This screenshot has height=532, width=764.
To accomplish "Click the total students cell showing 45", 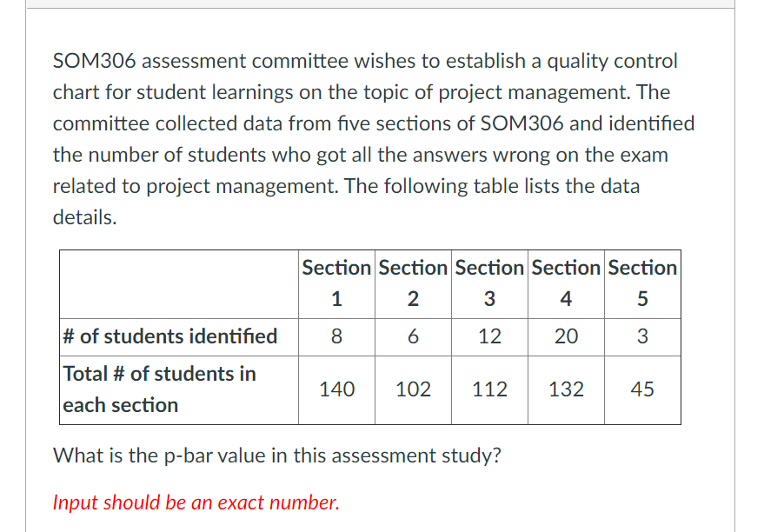I will 642,389.
